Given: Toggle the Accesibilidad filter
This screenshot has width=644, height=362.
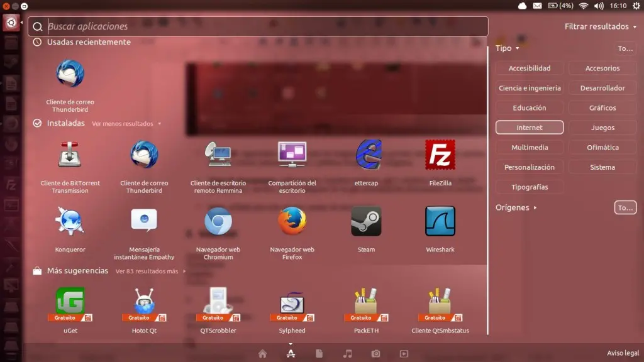Looking at the screenshot, I should tap(530, 68).
